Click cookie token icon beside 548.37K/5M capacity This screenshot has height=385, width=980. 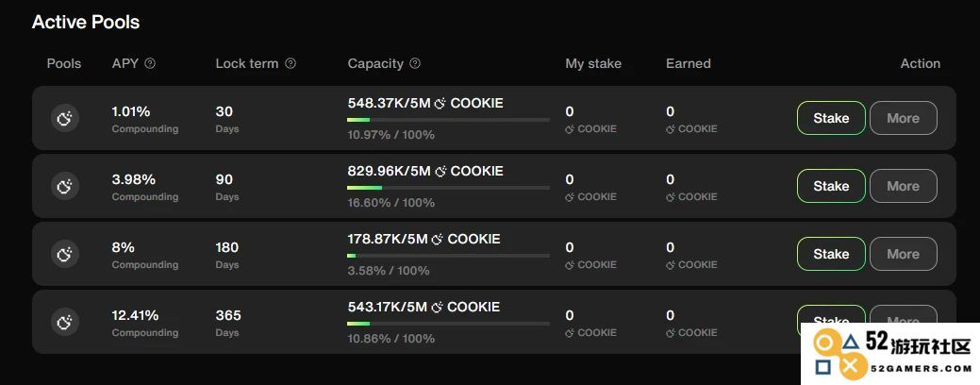click(440, 104)
